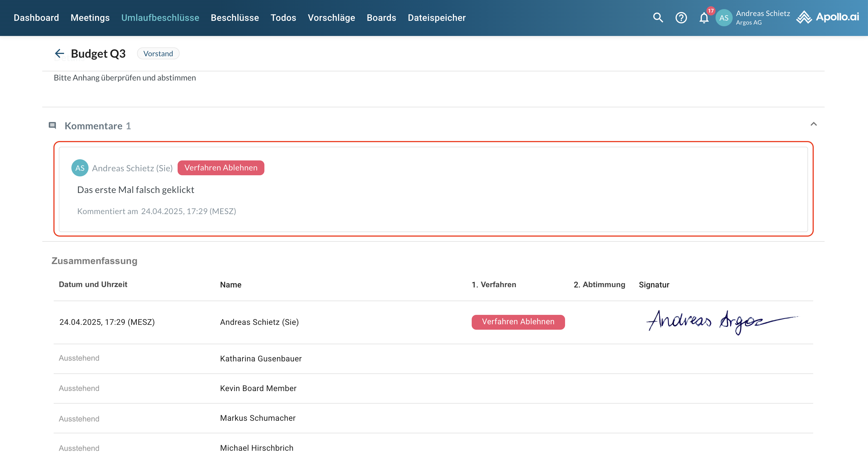
Task: Select the Umlaufbeschlüsse tab
Action: coord(160,17)
